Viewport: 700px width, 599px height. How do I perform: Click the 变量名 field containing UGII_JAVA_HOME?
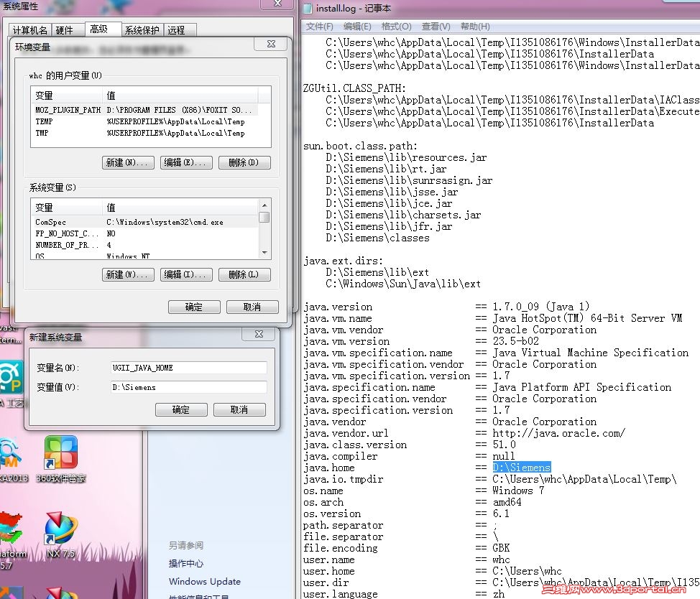click(188, 368)
